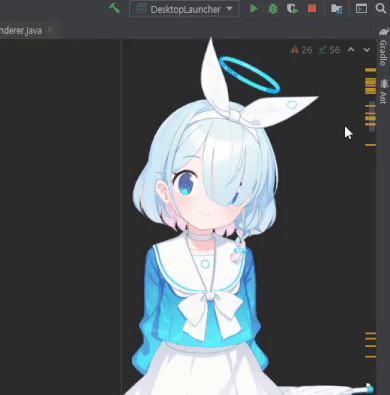Screen dimensions: 390x395
Task: Run with coverage using the shield icon
Action: pos(292,9)
